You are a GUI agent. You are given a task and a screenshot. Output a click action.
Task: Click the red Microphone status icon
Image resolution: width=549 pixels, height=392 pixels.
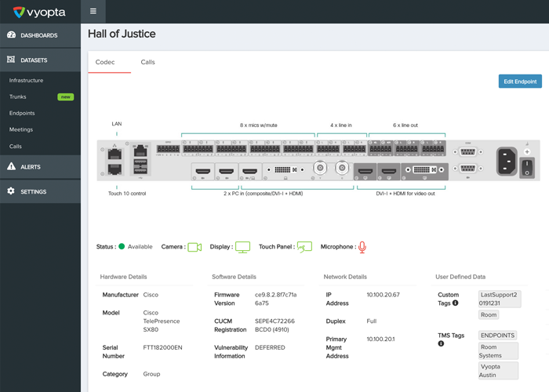[362, 247]
